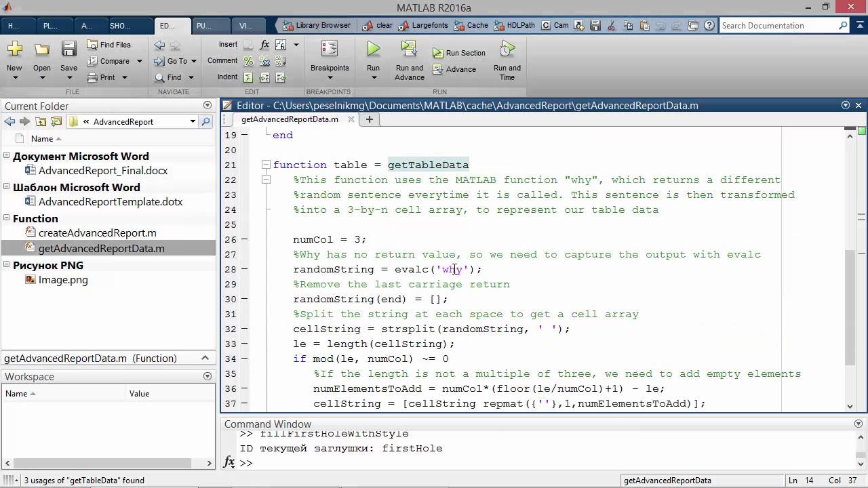This screenshot has height=488, width=868.
Task: Open the Go To dropdown arrow
Action: pos(193,61)
